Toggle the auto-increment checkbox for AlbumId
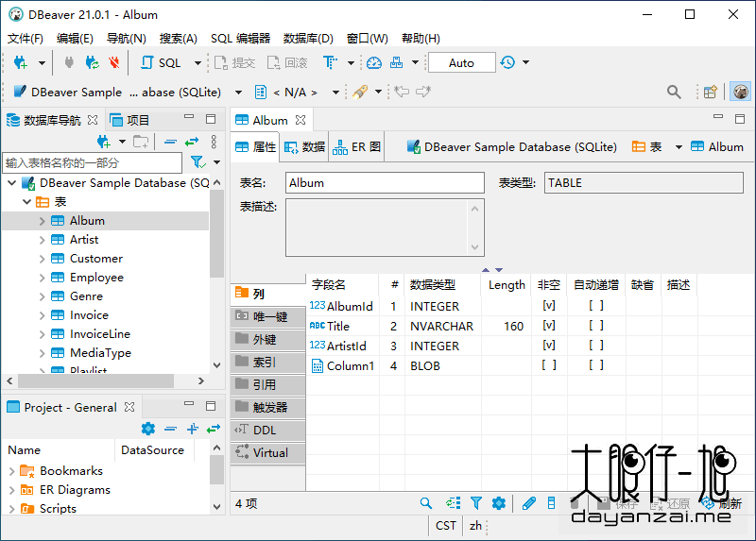The height and width of the screenshot is (541, 756). coord(595,306)
